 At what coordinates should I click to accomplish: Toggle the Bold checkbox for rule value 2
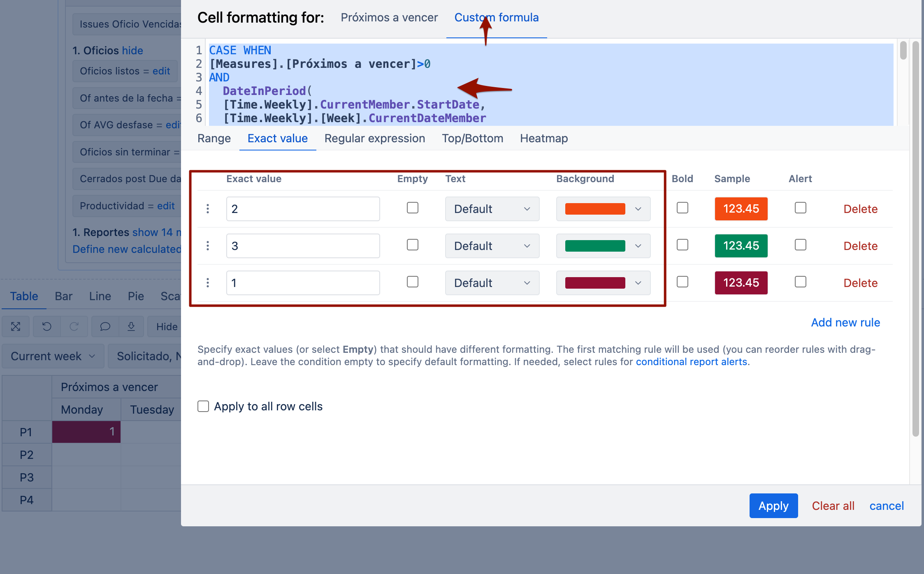point(683,208)
